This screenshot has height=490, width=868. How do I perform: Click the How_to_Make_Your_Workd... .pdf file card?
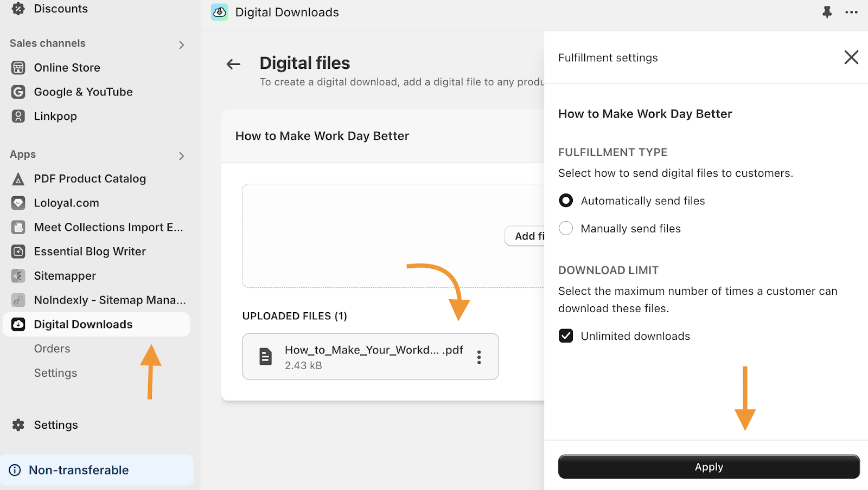click(x=371, y=357)
